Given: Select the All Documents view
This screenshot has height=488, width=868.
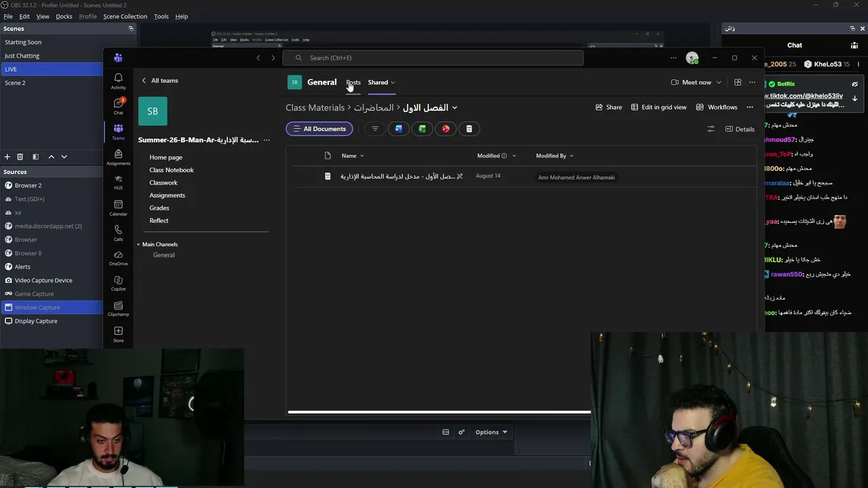Looking at the screenshot, I should (319, 129).
